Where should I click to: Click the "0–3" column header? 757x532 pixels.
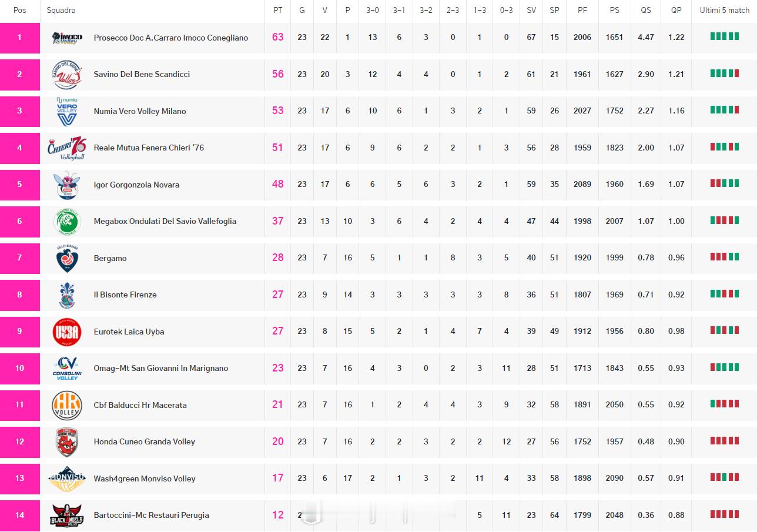[x=506, y=10]
